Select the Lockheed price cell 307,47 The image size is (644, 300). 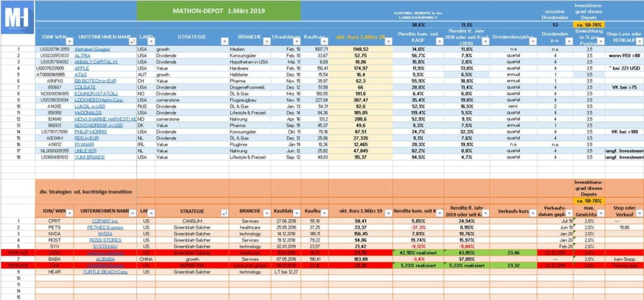click(x=360, y=100)
